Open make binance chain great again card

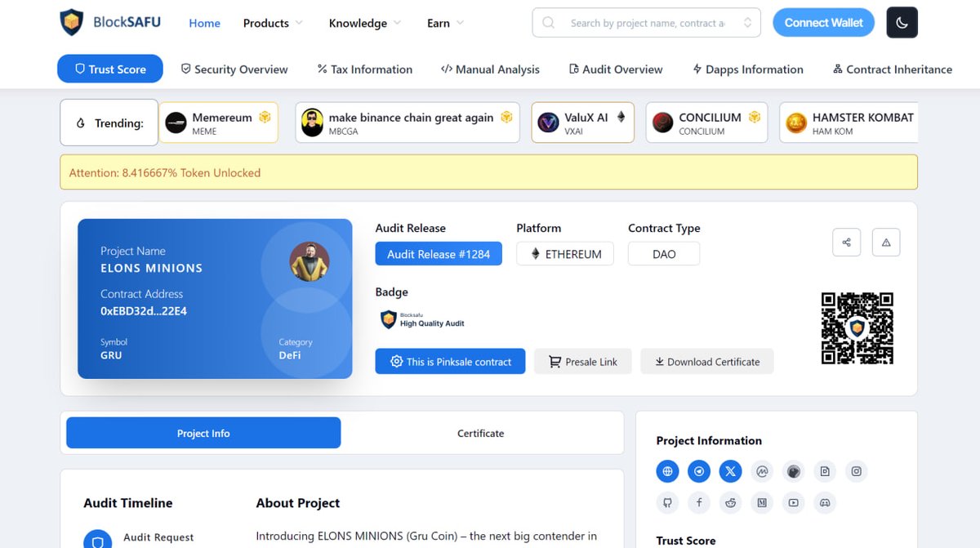[408, 123]
